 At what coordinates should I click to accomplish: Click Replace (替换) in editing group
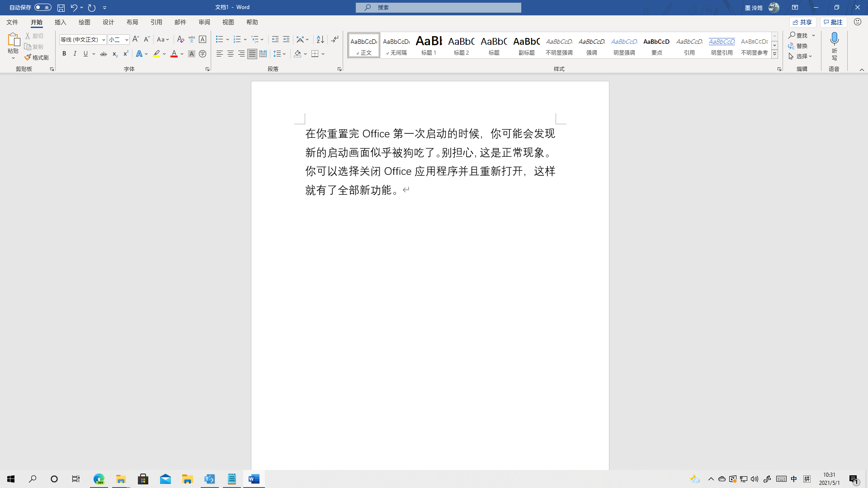(798, 46)
